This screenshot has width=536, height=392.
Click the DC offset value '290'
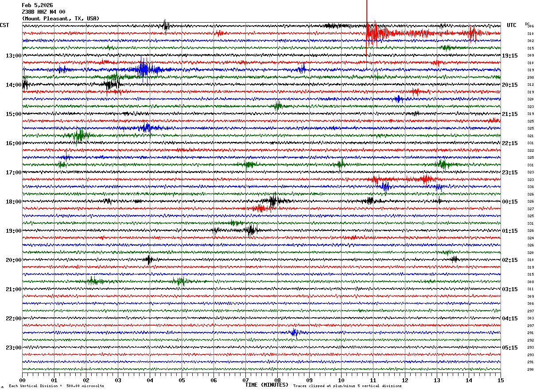(530, 369)
